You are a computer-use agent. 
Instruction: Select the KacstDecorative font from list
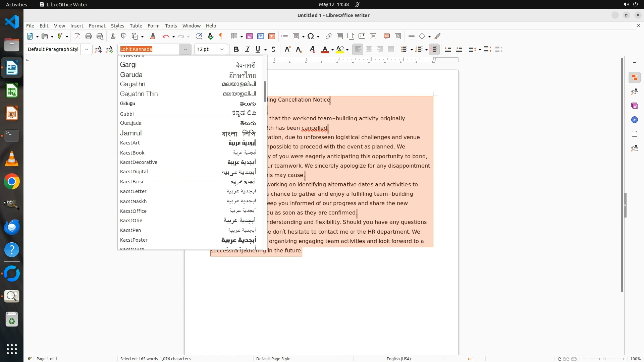139,162
